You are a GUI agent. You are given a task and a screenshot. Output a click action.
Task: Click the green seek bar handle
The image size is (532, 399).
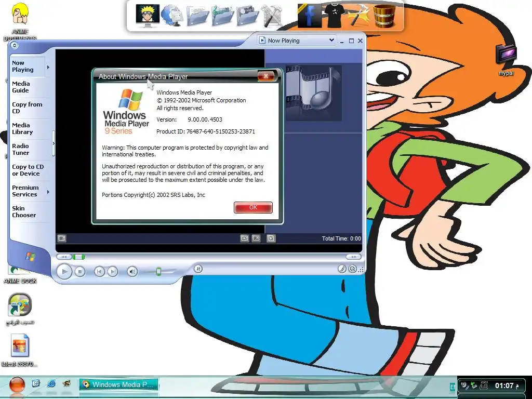(x=79, y=257)
